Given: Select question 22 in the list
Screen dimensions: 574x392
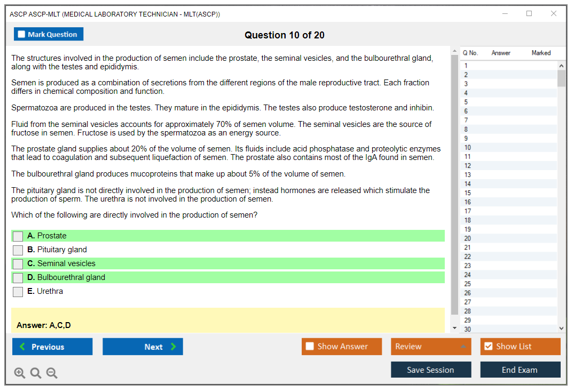Looking at the screenshot, I should tap(468, 257).
